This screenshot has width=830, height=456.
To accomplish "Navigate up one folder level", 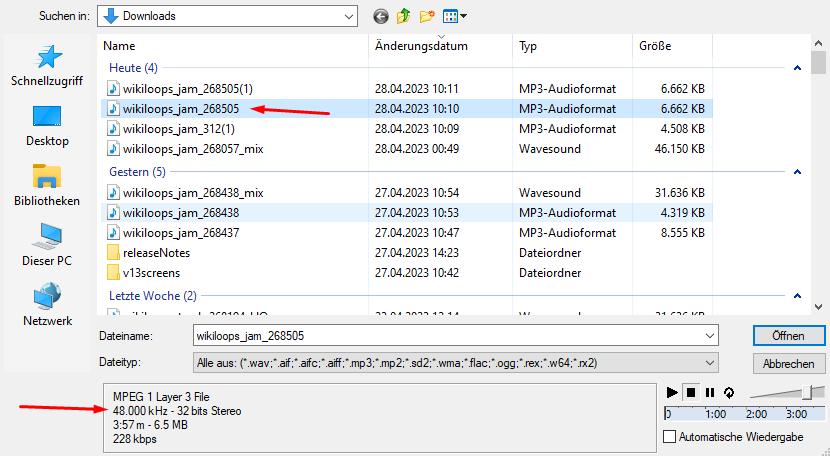I will [x=403, y=16].
